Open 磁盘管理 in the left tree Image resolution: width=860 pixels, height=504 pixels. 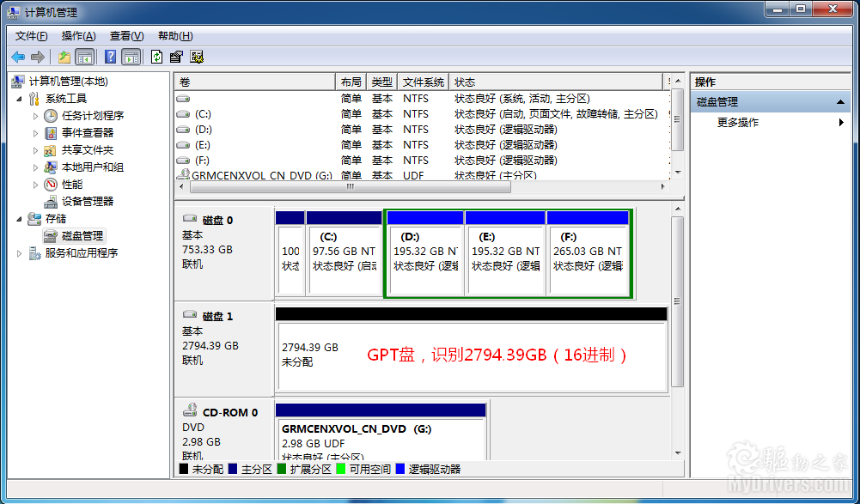tap(82, 235)
